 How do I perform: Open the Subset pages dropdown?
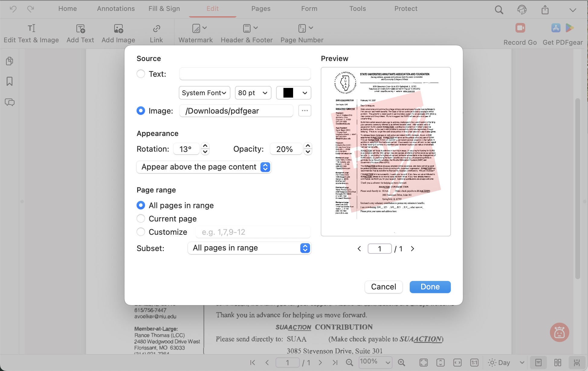[249, 248]
